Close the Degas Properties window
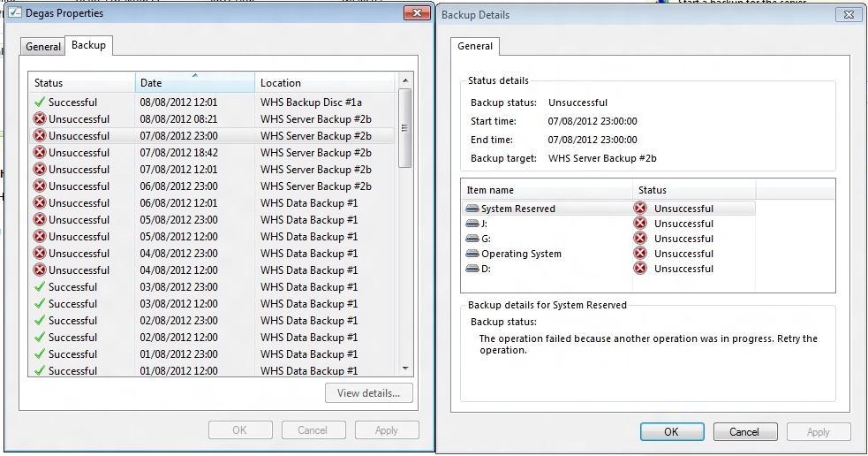 coord(416,13)
